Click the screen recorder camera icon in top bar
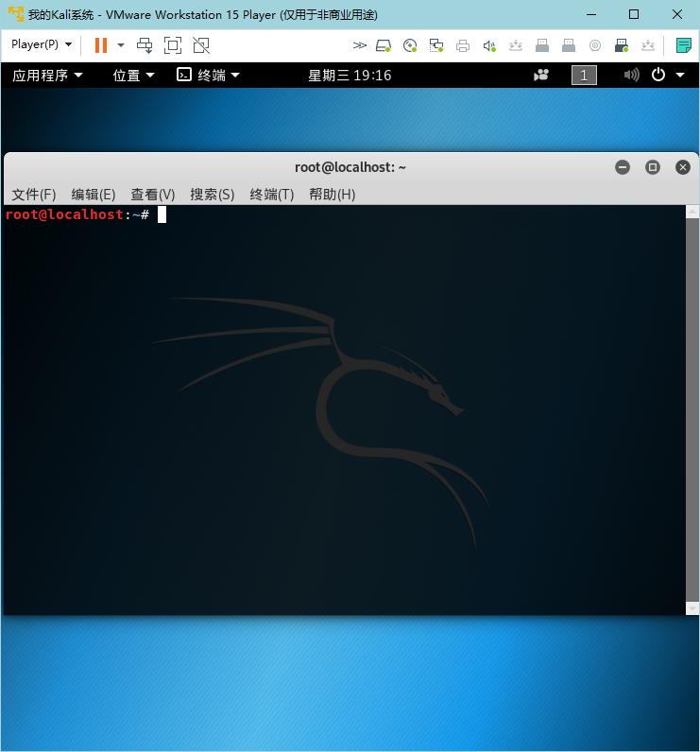 541,75
